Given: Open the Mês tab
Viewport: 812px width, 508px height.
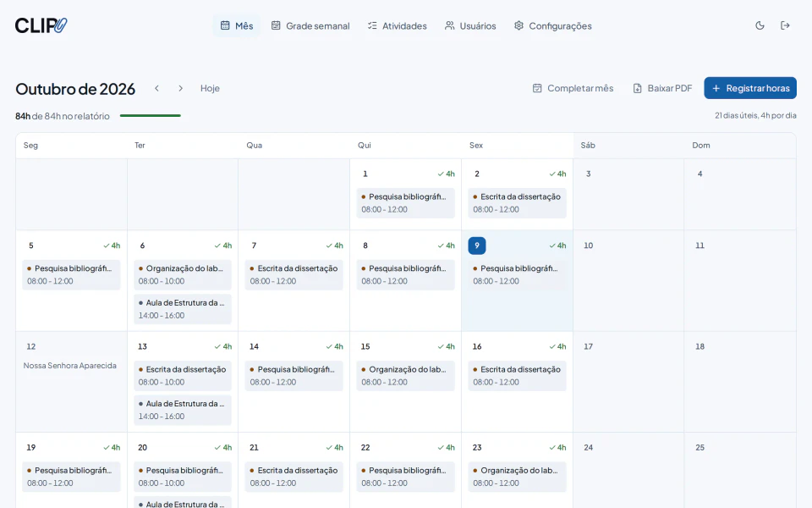Looking at the screenshot, I should (x=237, y=26).
